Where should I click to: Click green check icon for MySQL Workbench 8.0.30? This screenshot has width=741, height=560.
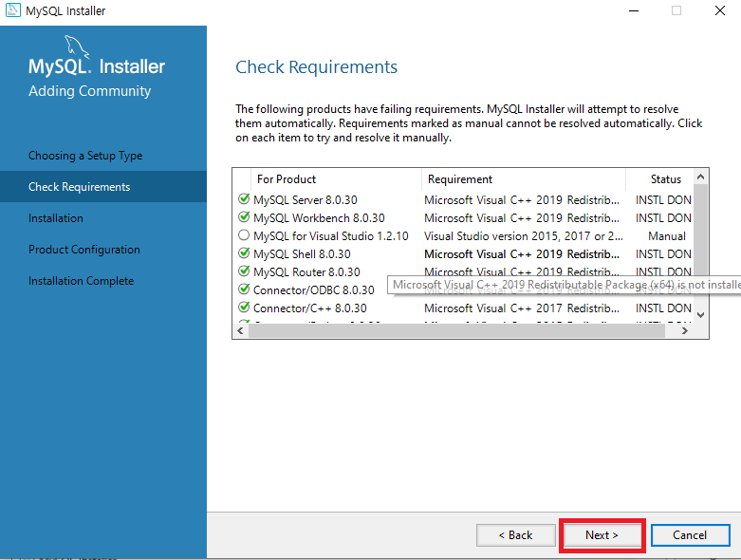[x=244, y=217]
